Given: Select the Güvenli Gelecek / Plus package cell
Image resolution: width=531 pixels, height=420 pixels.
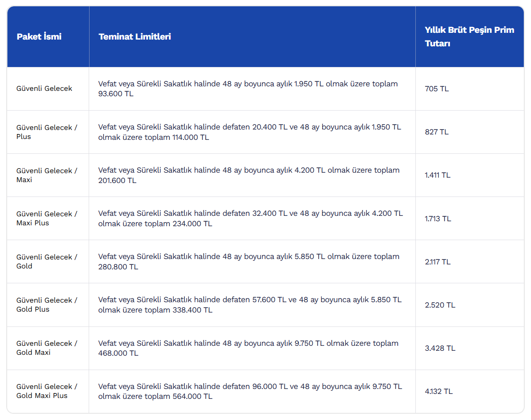Looking at the screenshot, I should pyautogui.click(x=47, y=132).
